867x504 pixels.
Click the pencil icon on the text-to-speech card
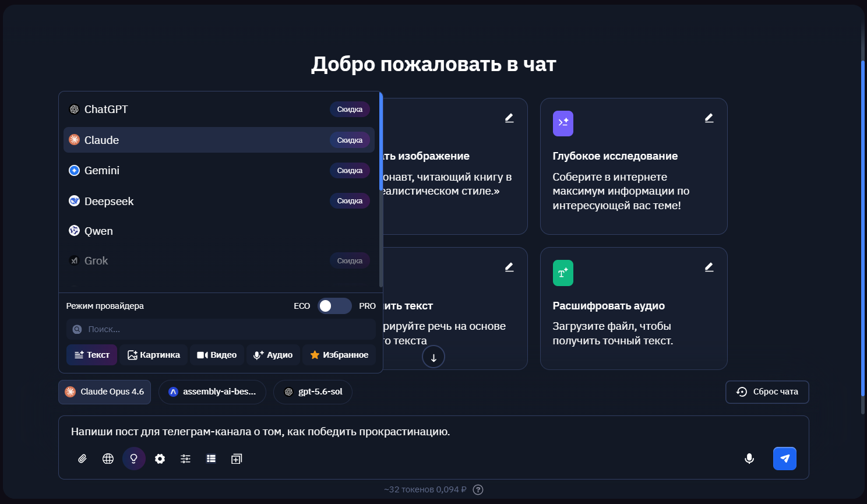coord(509,267)
